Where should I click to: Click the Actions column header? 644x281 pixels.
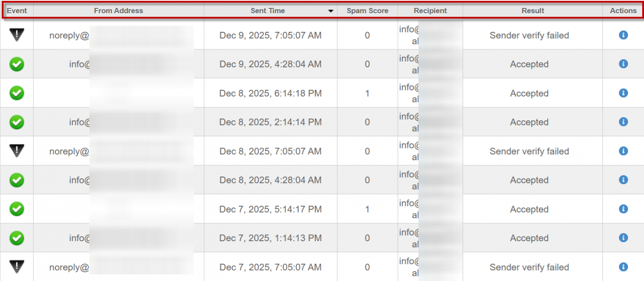pyautogui.click(x=623, y=11)
